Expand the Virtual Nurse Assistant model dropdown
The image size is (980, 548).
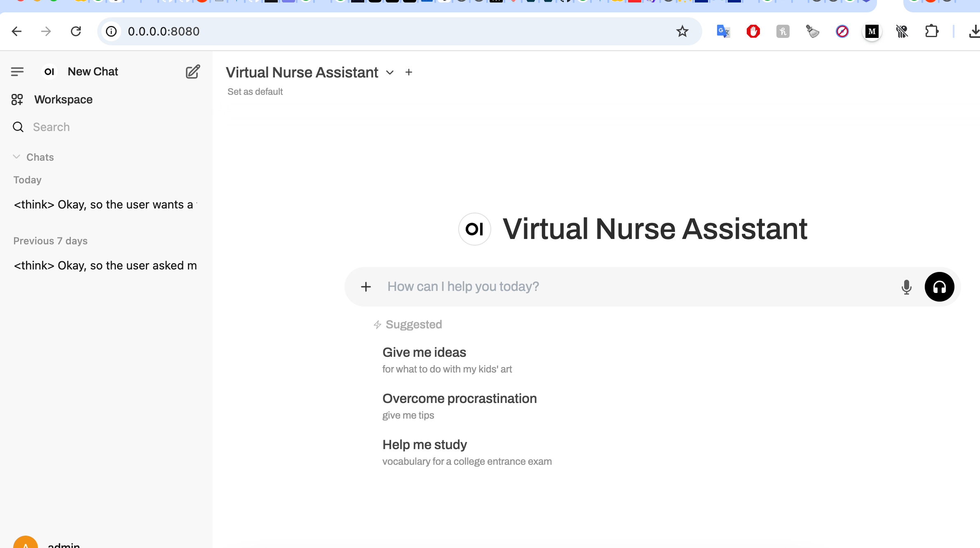click(x=390, y=73)
